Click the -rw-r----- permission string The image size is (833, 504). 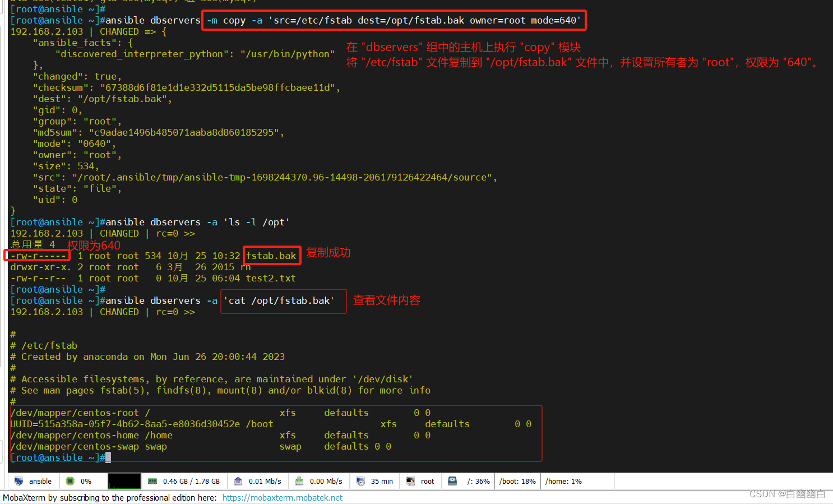(38, 256)
